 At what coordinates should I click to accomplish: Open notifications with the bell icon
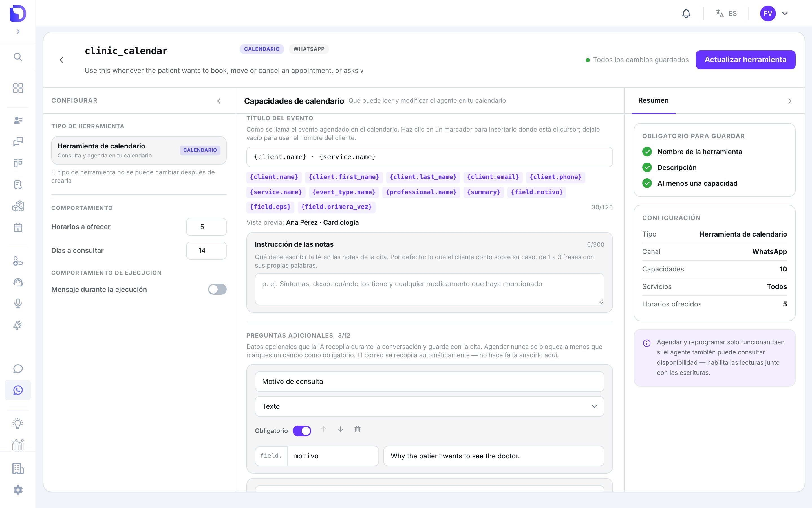point(686,14)
